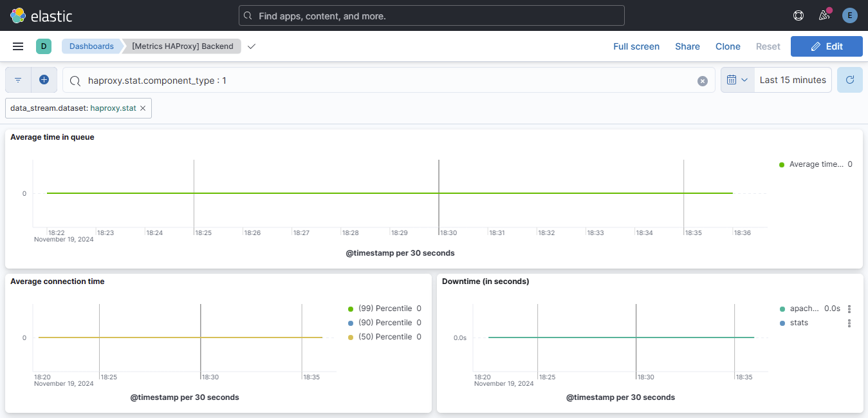Clone this dashboard
868x418 pixels.
coord(728,46)
